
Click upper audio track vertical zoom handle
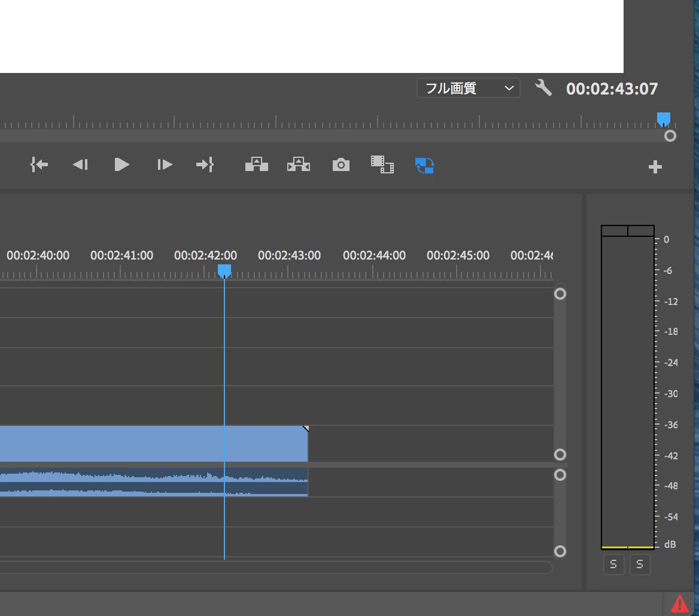(x=560, y=475)
